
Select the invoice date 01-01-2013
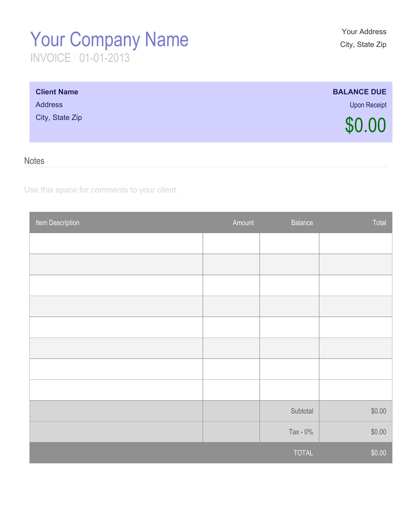[x=104, y=58]
